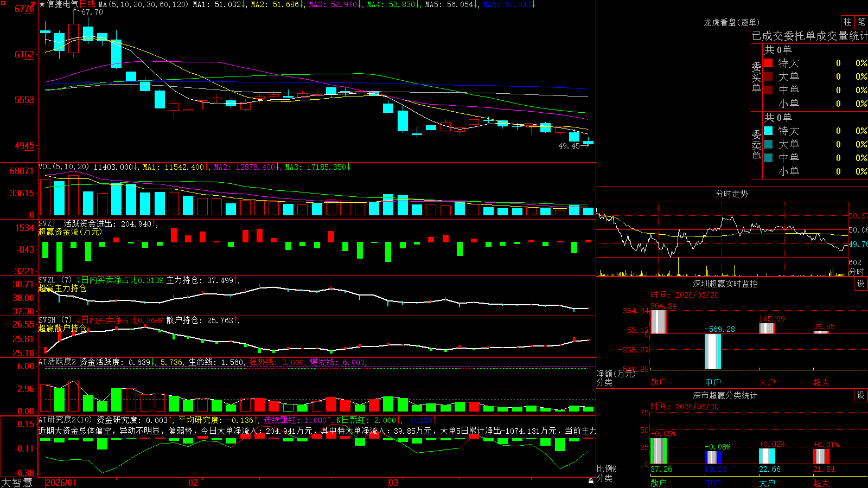The height and width of the screenshot is (488, 868).
Task: Click the 深市超赢分类统计 panel title
Action: pos(725,395)
